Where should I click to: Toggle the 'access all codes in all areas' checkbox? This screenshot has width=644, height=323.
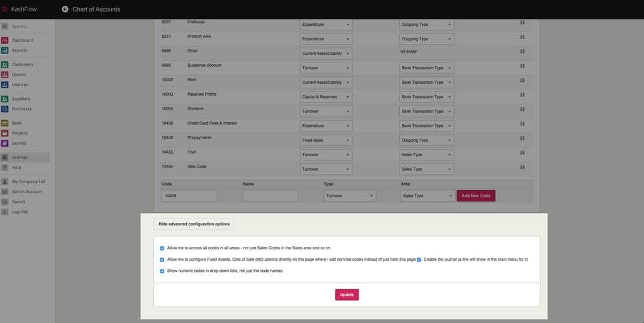tap(162, 248)
